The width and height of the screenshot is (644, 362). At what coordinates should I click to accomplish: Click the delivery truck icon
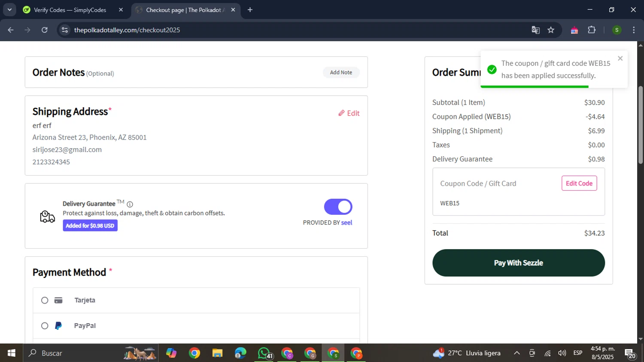click(x=47, y=217)
